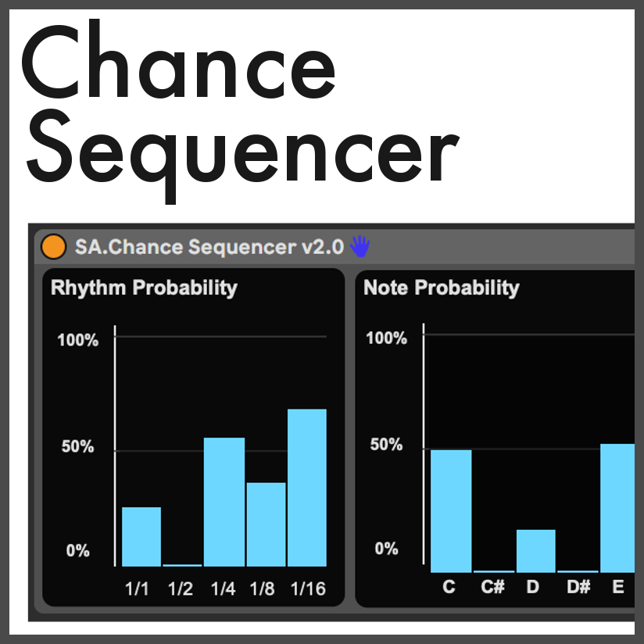
Task: Adjust the 1/16 rhythm probability bar
Action: [307, 488]
